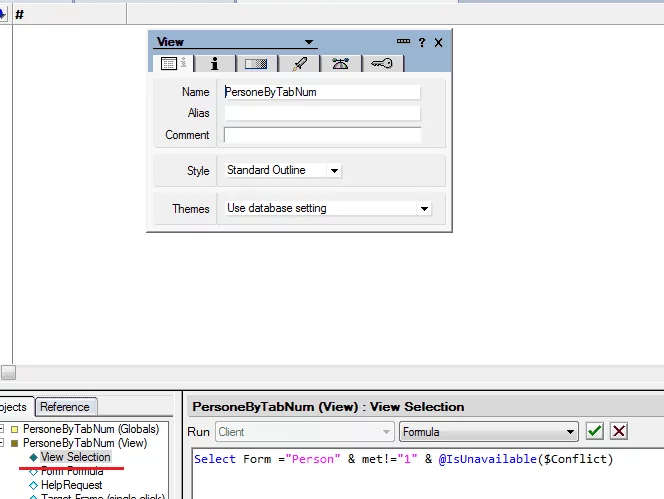Screen dimensions: 664x499
Task: Click into the Comment text field
Action: (x=322, y=135)
